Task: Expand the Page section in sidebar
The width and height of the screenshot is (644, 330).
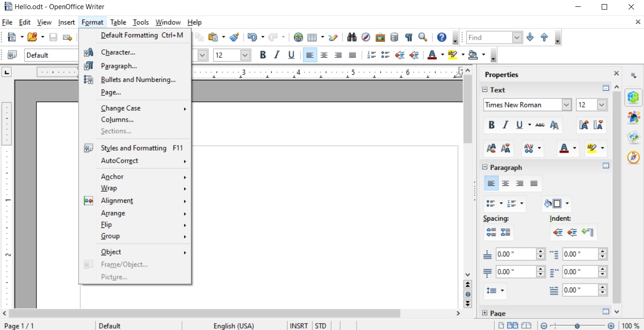Action: 485,313
